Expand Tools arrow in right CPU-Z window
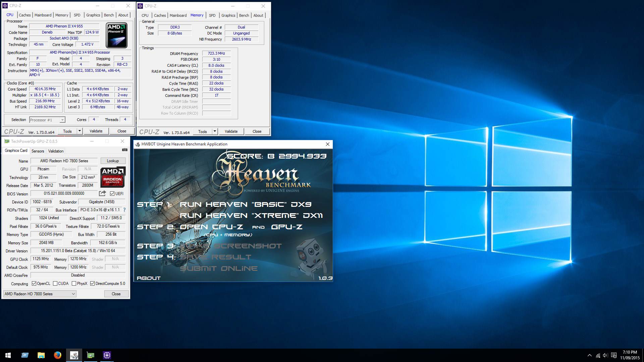644x362 pixels. point(215,131)
